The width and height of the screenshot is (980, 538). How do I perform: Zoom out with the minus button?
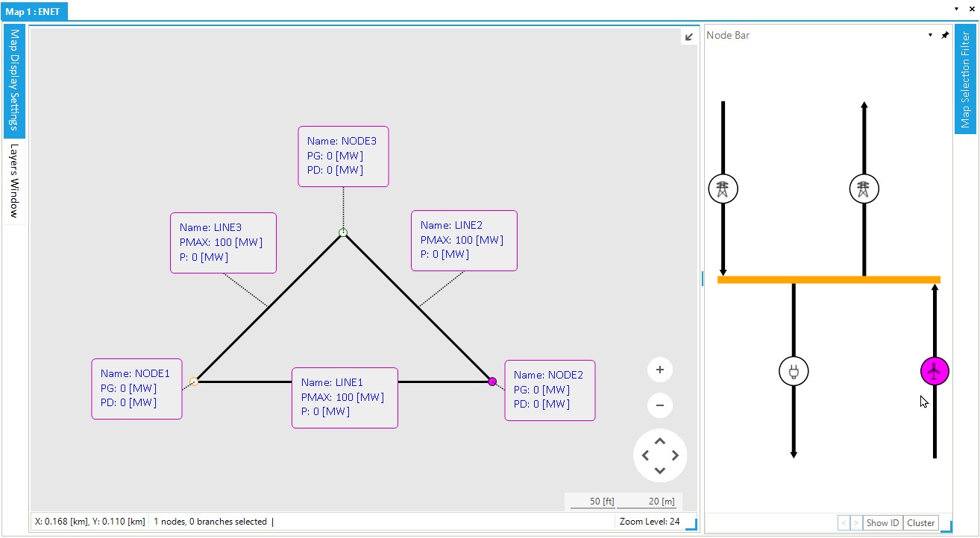660,406
